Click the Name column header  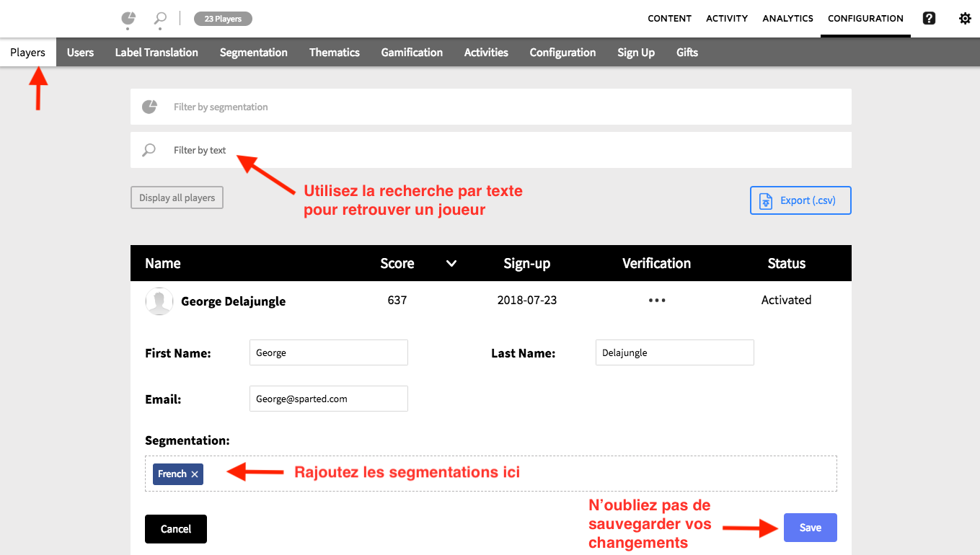(163, 263)
